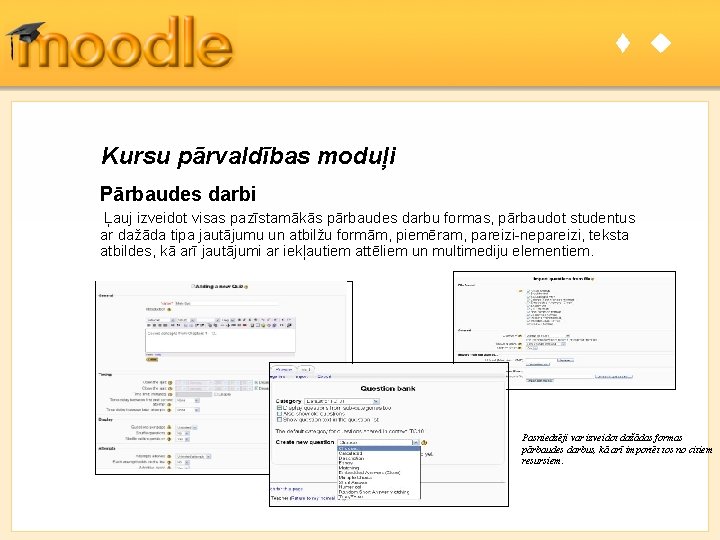Click help icon next to 'Import questions from file' title
Viewport: 720px width, 540px height.
[592, 279]
